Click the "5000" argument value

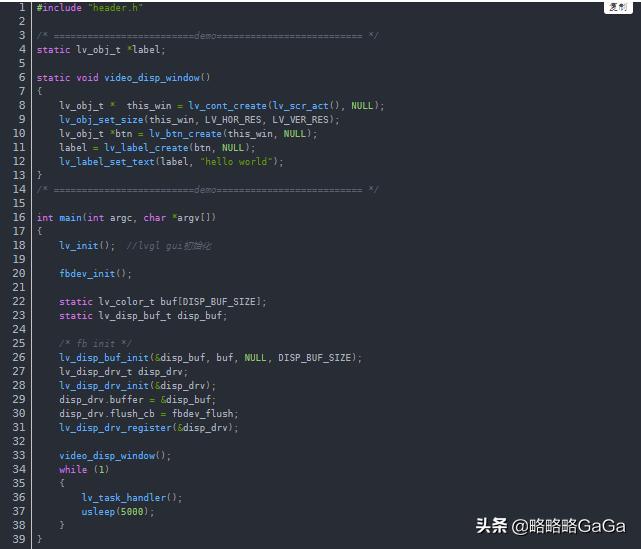pyautogui.click(x=132, y=511)
